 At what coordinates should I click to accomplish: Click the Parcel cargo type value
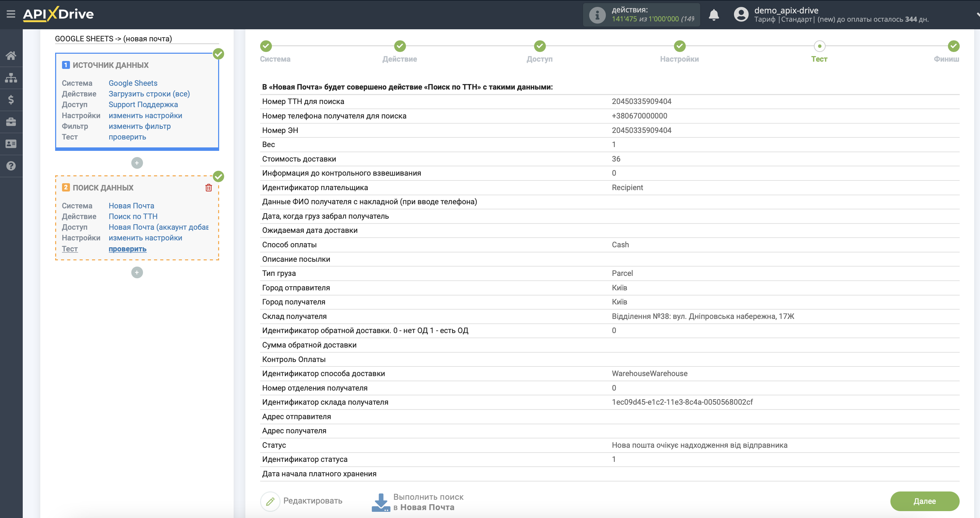pyautogui.click(x=622, y=273)
